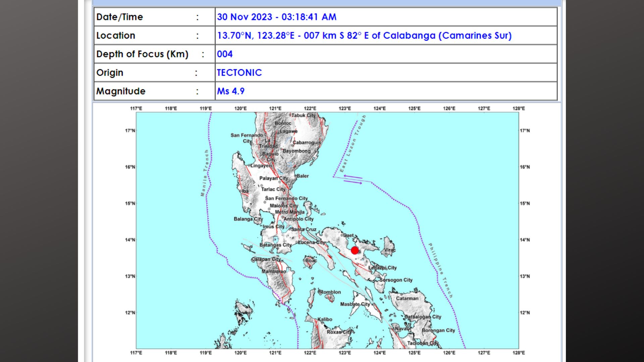Click the Origin row label
644x362 pixels.
[x=110, y=73]
